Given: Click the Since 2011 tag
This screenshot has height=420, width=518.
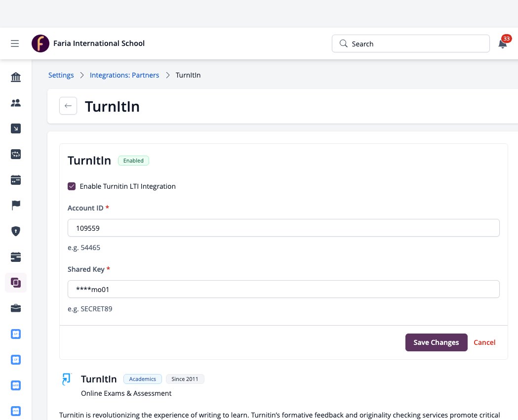Looking at the screenshot, I should 185,379.
